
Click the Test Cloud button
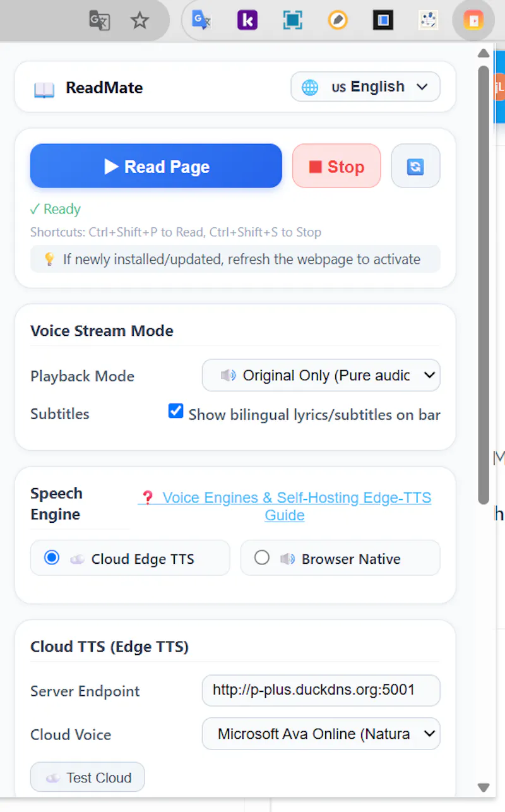tap(87, 777)
